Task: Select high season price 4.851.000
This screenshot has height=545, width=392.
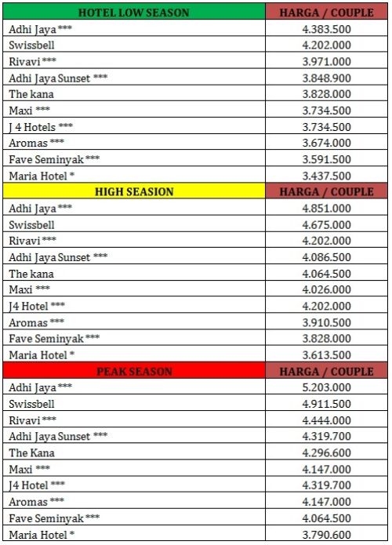Action: point(326,209)
